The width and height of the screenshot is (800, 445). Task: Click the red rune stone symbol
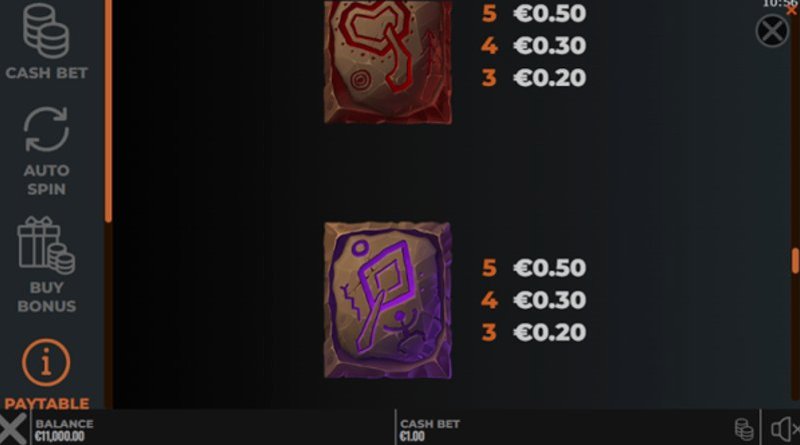pyautogui.click(x=388, y=61)
